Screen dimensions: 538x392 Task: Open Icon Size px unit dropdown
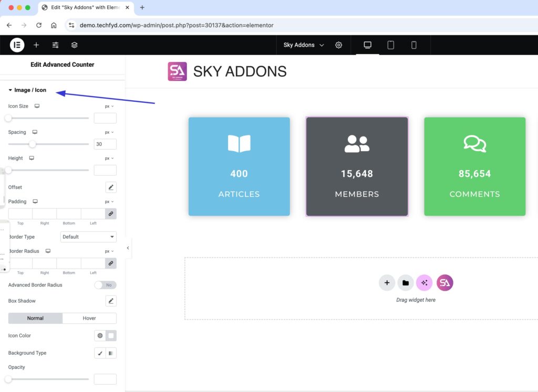(x=109, y=106)
